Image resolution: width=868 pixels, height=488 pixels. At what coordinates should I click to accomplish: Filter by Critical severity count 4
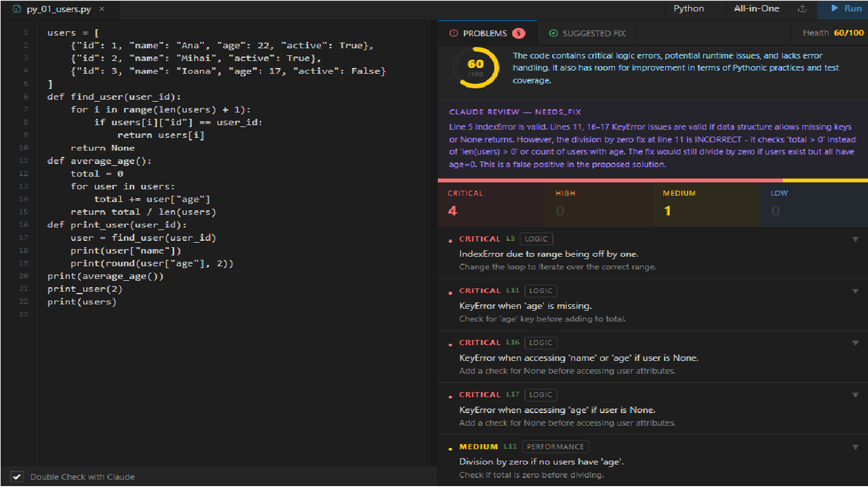492,204
